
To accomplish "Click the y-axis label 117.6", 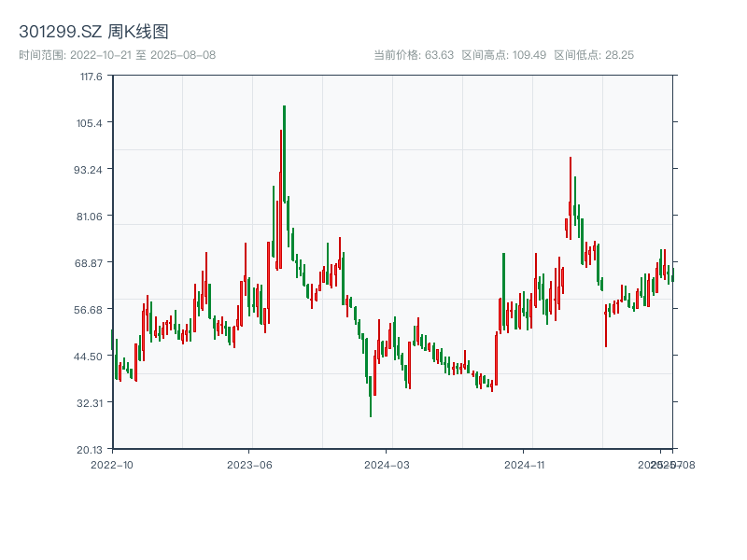I will point(91,77).
